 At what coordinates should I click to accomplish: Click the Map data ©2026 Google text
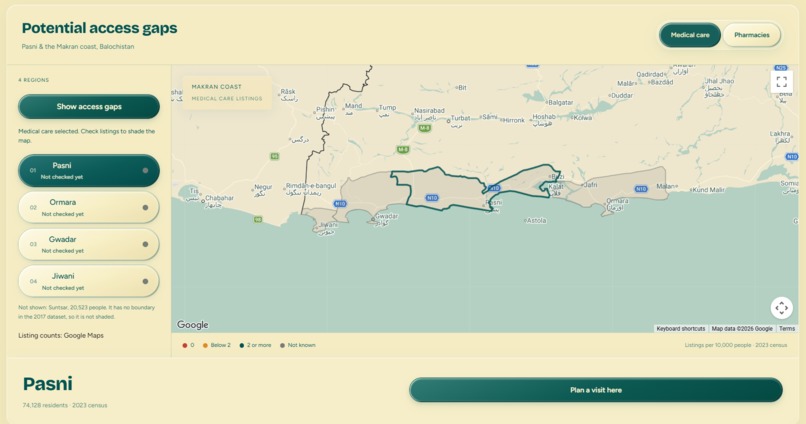point(742,328)
